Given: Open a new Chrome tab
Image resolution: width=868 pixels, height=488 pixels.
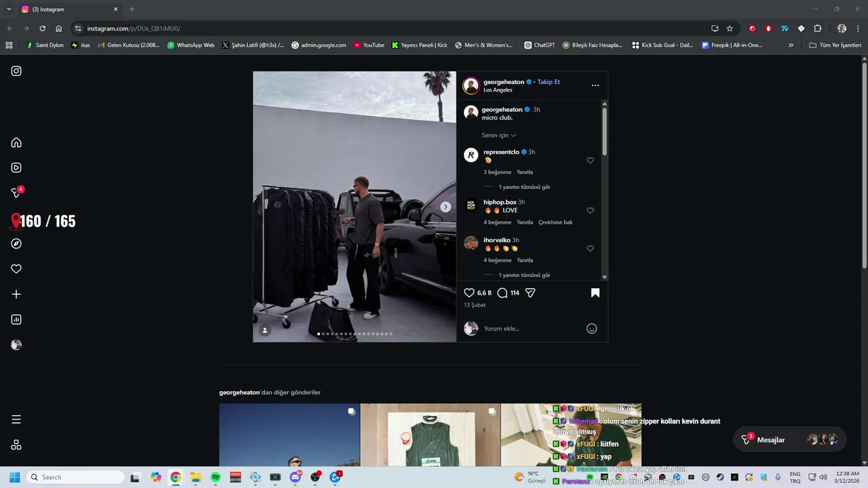Looking at the screenshot, I should [132, 9].
